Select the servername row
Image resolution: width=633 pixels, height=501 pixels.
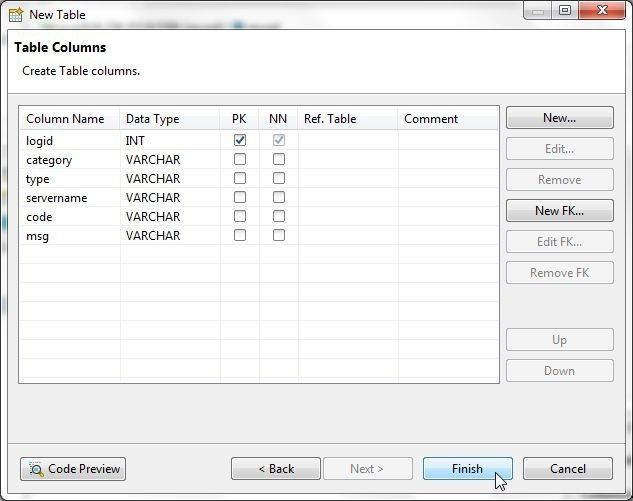click(258, 197)
